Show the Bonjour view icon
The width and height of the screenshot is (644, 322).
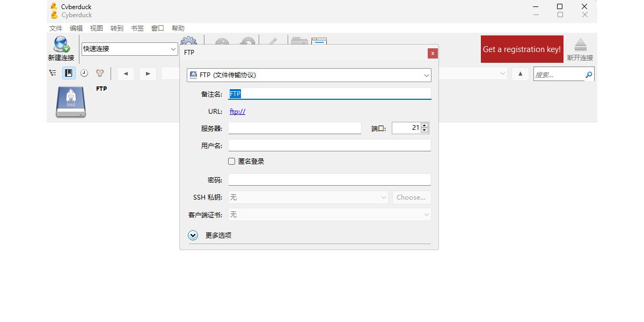point(100,73)
